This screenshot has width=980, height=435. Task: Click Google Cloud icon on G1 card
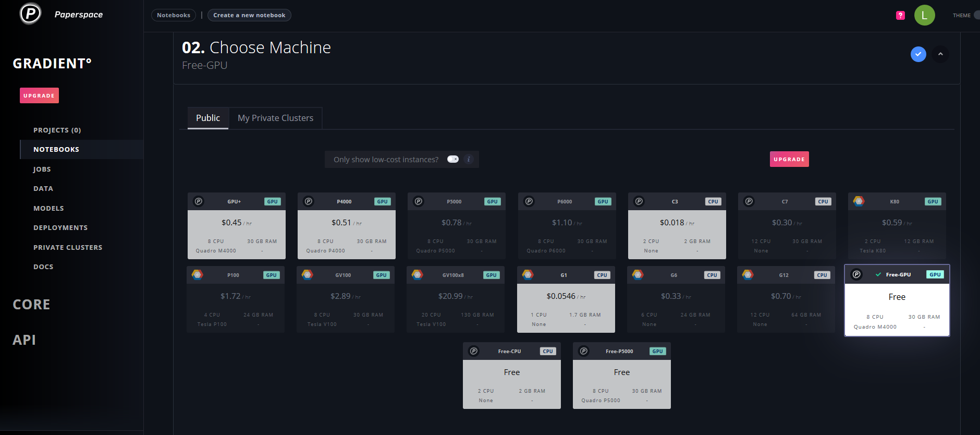[x=528, y=274]
